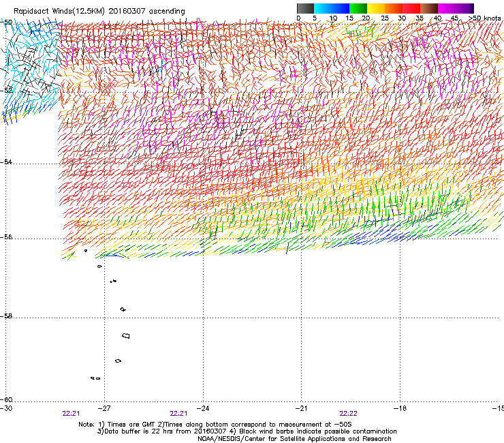Click the '-58' latitude axis label

[x=7, y=316]
